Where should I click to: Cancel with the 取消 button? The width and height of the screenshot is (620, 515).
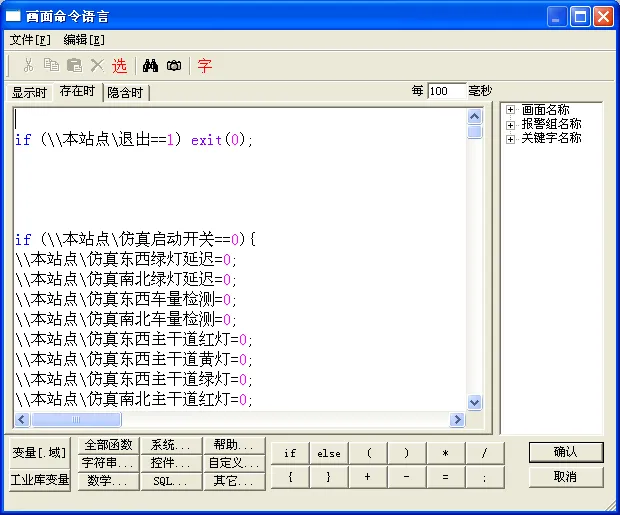(x=566, y=477)
